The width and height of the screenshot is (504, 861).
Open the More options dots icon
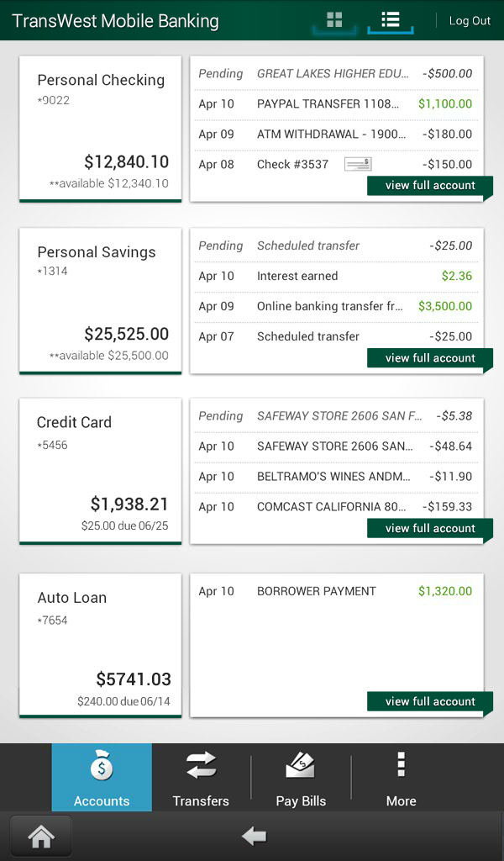[401, 766]
